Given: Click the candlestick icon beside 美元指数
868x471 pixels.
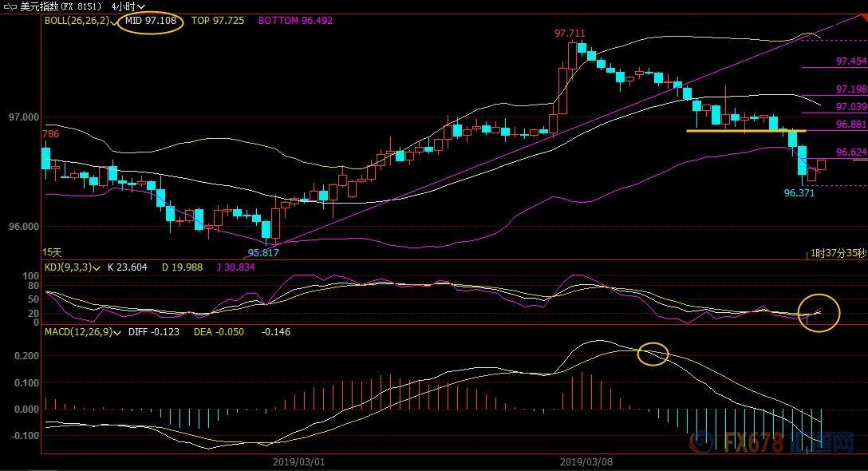Looking at the screenshot, I should point(10,6).
